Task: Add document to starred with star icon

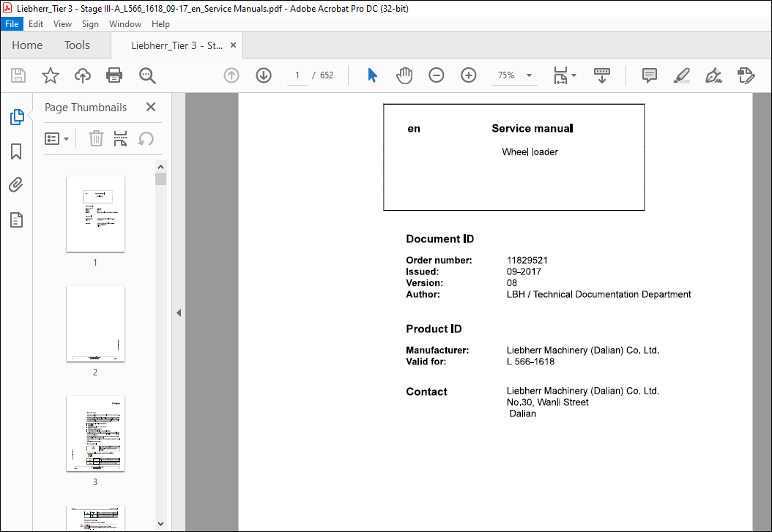Action: click(x=51, y=75)
